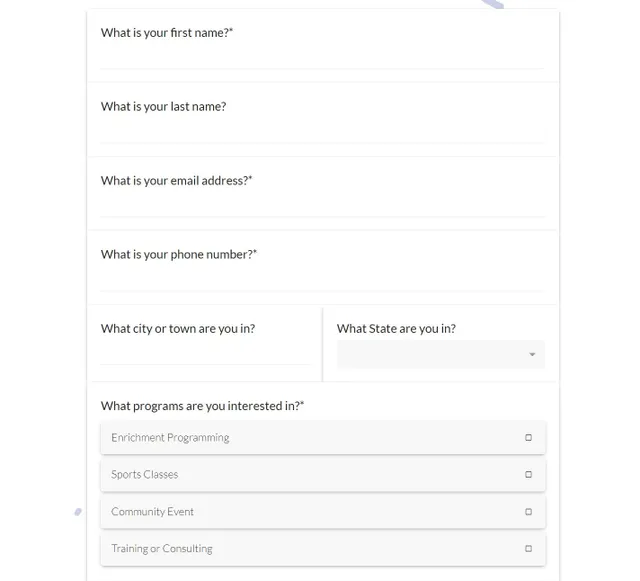Tick the Enrichment Programming checkbox square

[x=528, y=437]
